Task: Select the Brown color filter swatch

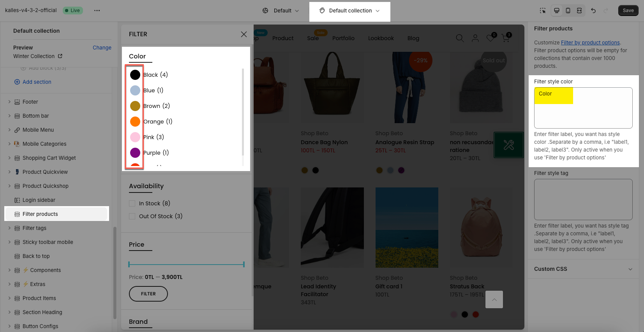Action: click(135, 106)
